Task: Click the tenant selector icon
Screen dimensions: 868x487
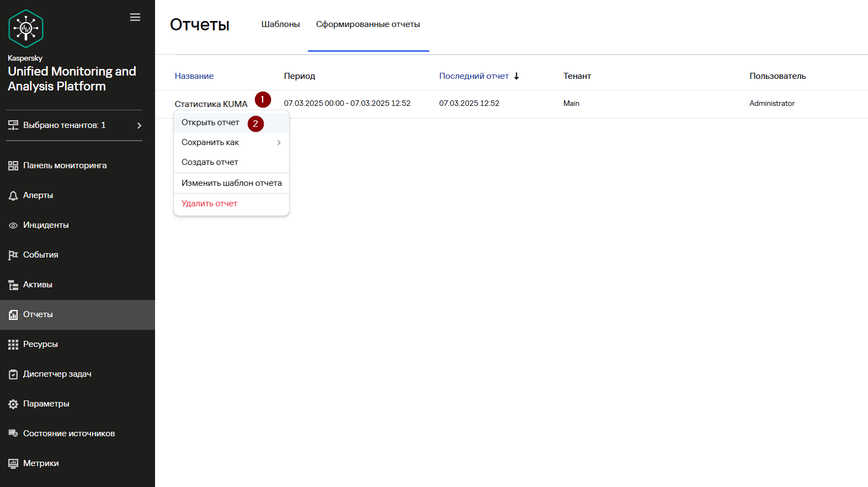Action: [13, 125]
